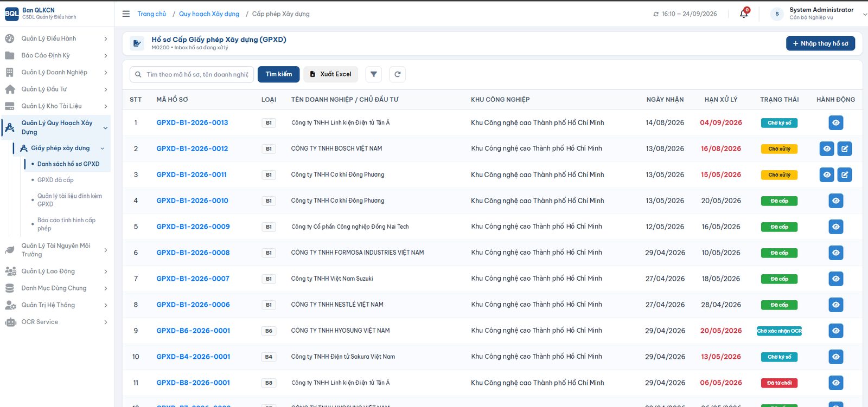Click the Chờ xử lý status badge for GPXD-B1-2026-0012
This screenshot has width=868, height=407.
click(x=779, y=148)
